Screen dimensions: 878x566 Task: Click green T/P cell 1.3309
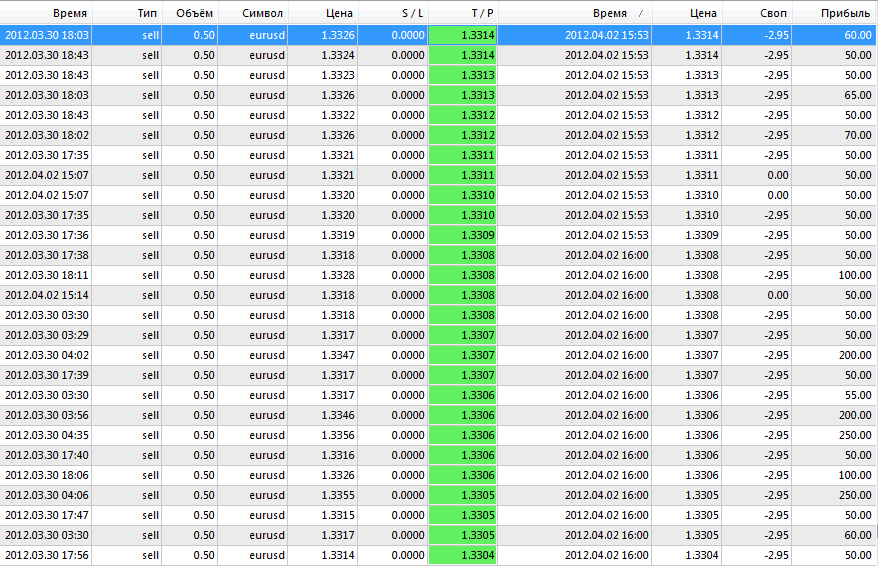click(463, 235)
